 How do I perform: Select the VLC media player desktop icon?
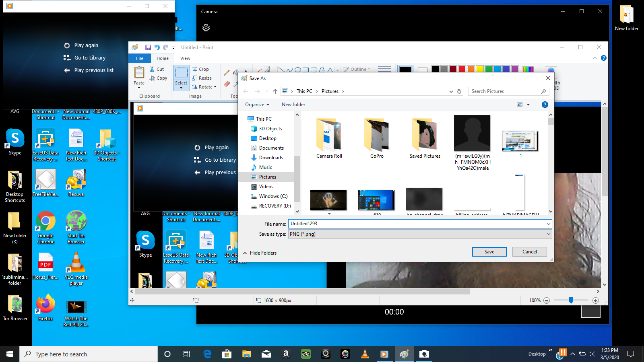(x=76, y=269)
